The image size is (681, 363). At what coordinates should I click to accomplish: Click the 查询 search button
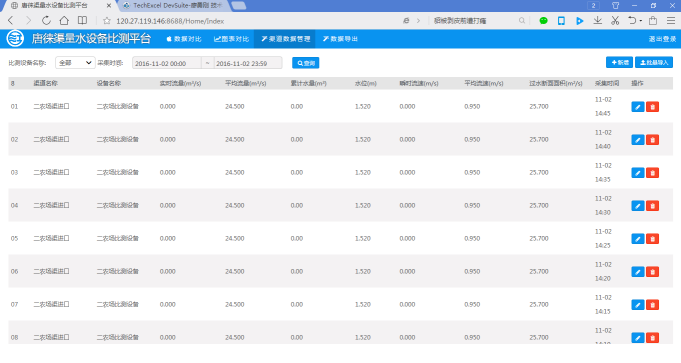point(306,63)
